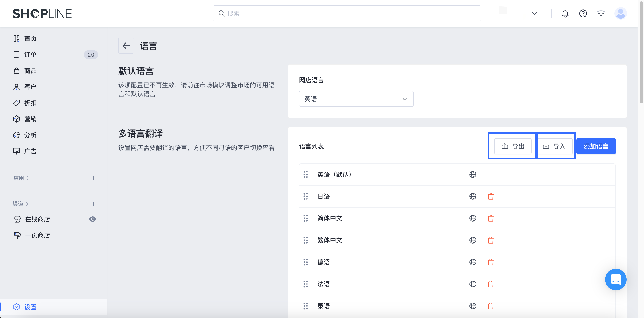
Task: Open the 订单 orders menu item
Action: click(x=30, y=55)
